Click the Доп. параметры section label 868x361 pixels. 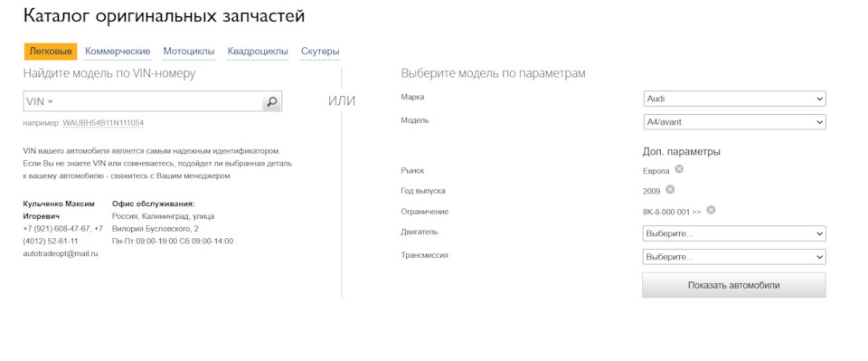click(682, 152)
